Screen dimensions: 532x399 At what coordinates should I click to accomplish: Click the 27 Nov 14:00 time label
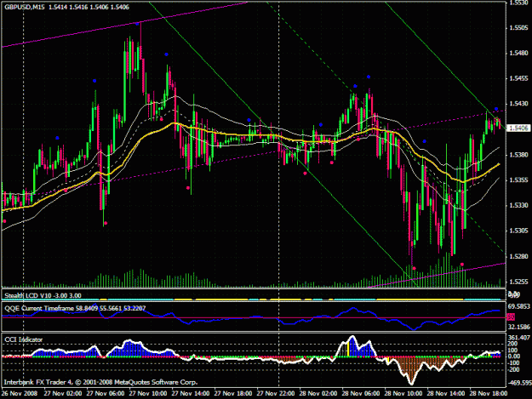pos(191,394)
